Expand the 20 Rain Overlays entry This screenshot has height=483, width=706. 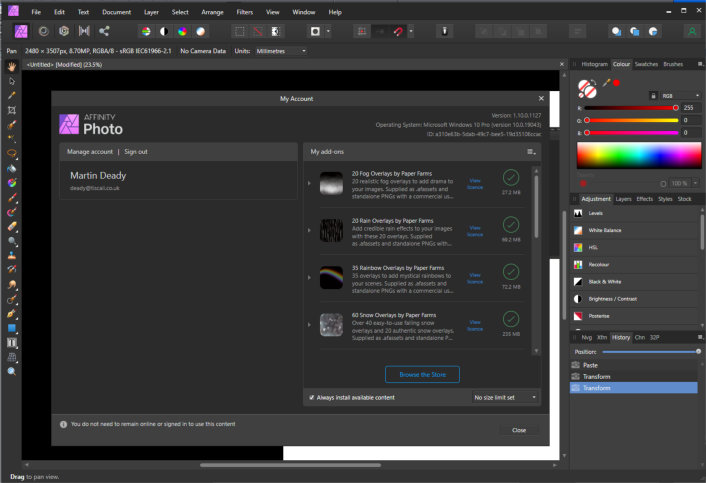pos(309,230)
